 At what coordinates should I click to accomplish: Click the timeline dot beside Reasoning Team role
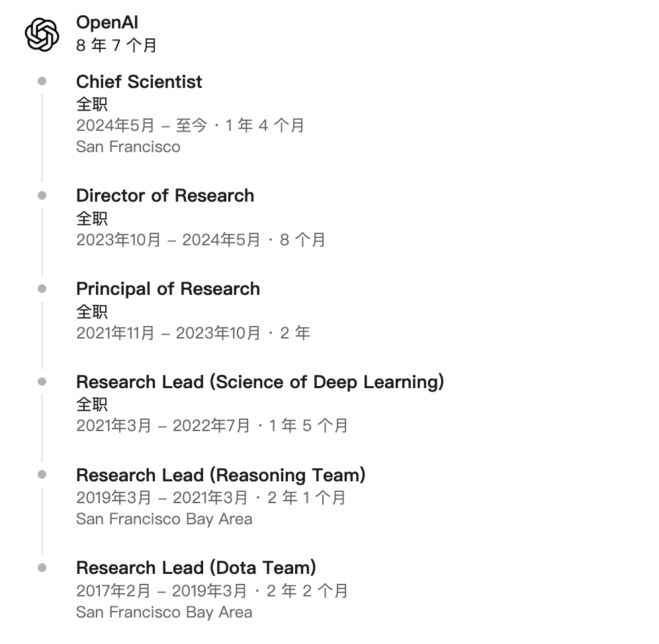(x=42, y=474)
